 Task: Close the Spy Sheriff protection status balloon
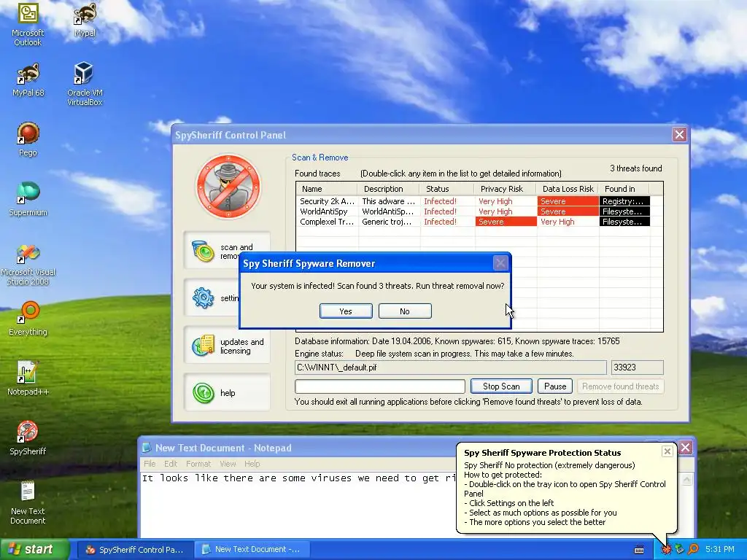click(667, 451)
